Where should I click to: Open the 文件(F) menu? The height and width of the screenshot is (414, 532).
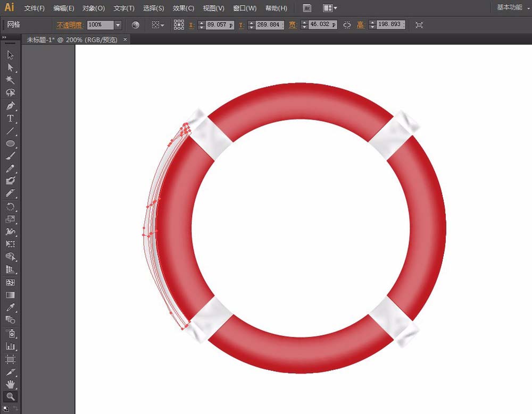[x=34, y=8]
